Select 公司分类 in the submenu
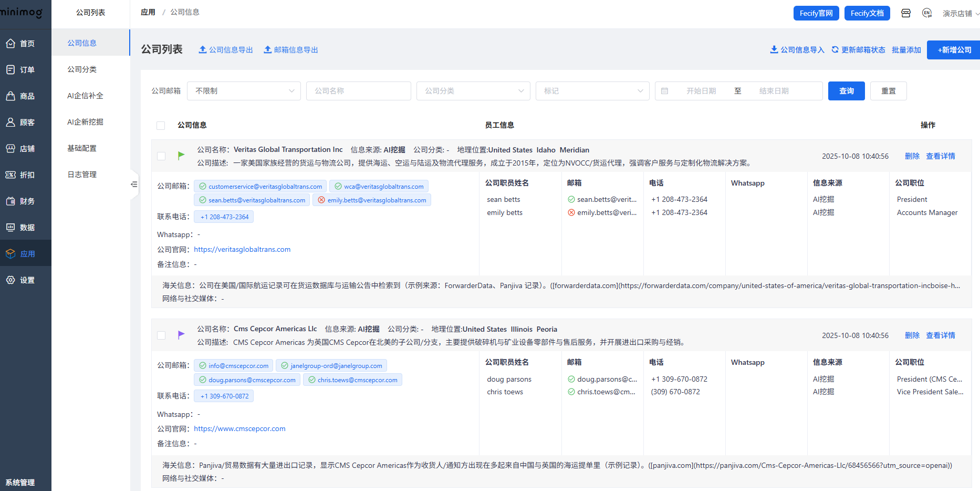 82,69
